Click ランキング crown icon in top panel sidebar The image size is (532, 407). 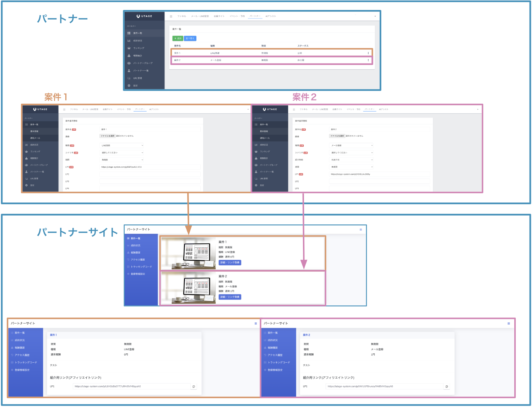[129, 48]
